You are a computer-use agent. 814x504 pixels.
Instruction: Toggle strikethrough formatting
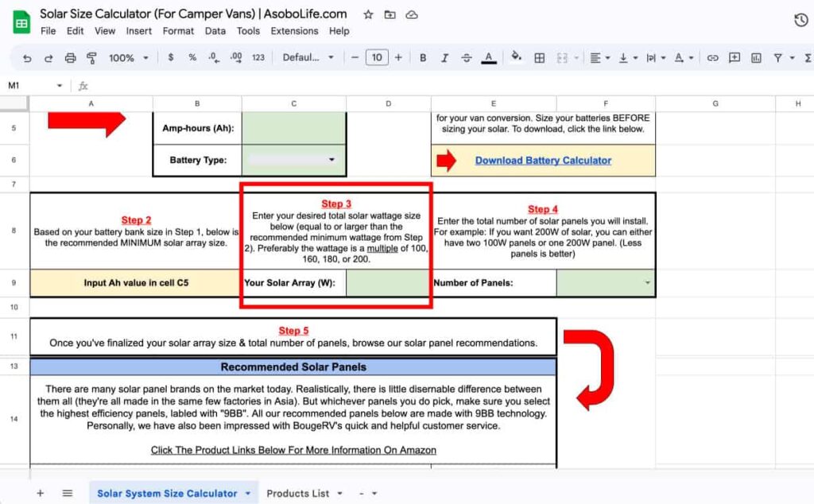coord(466,57)
